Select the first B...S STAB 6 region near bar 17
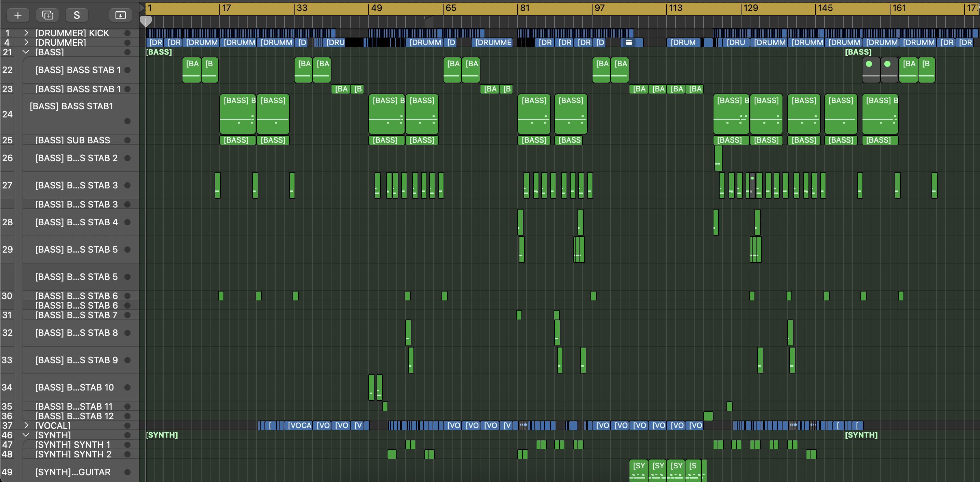Screen dimensions: 980x482 pyautogui.click(x=221, y=296)
